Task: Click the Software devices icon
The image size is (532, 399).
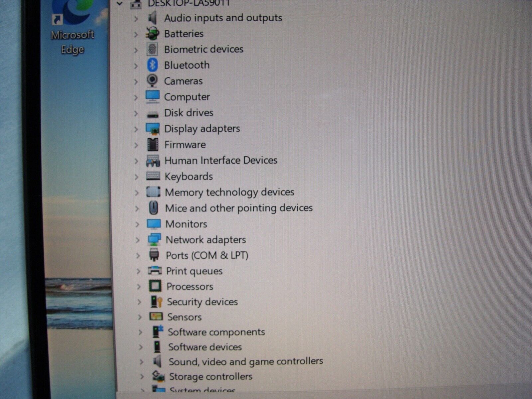Action: click(157, 346)
